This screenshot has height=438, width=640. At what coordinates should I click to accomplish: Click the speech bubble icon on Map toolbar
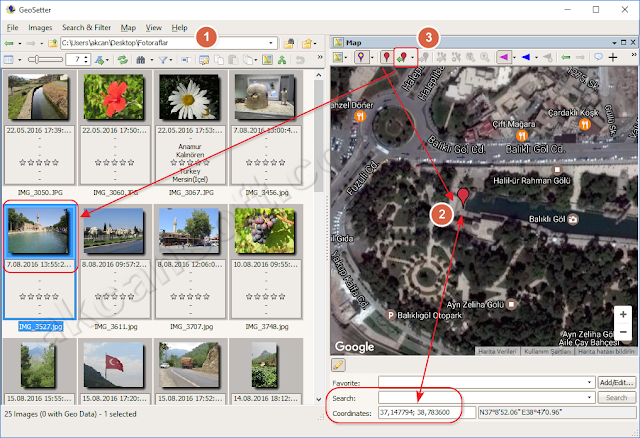598,57
